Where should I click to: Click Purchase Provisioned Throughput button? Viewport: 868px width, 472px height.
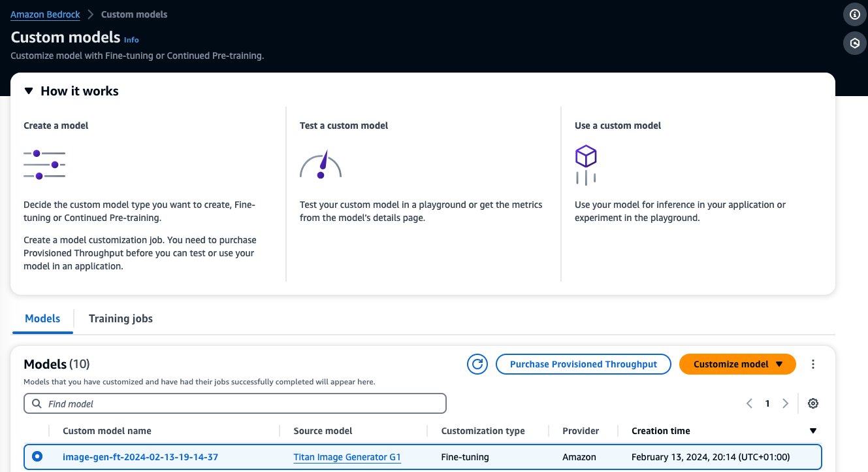coord(583,364)
